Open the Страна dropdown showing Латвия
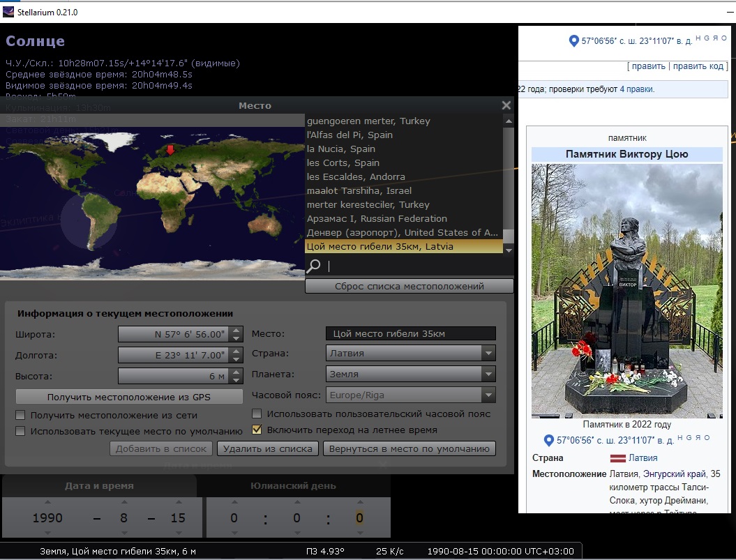736x560 pixels. [411, 353]
